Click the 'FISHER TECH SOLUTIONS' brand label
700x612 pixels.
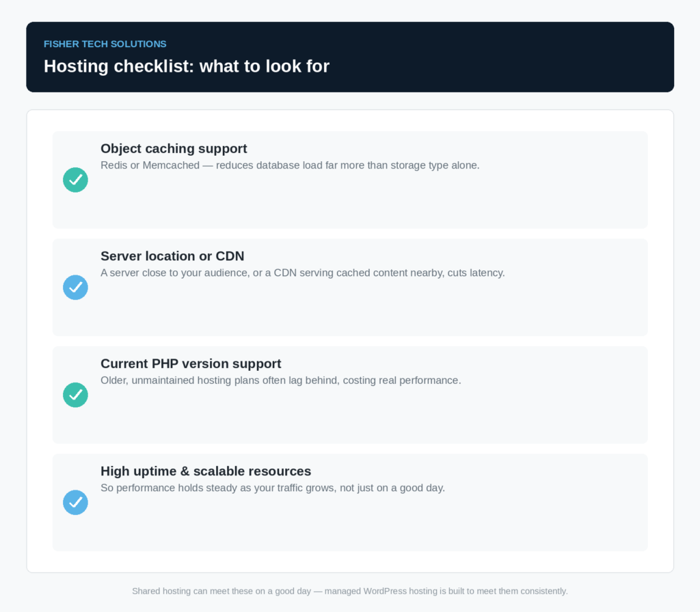point(105,44)
